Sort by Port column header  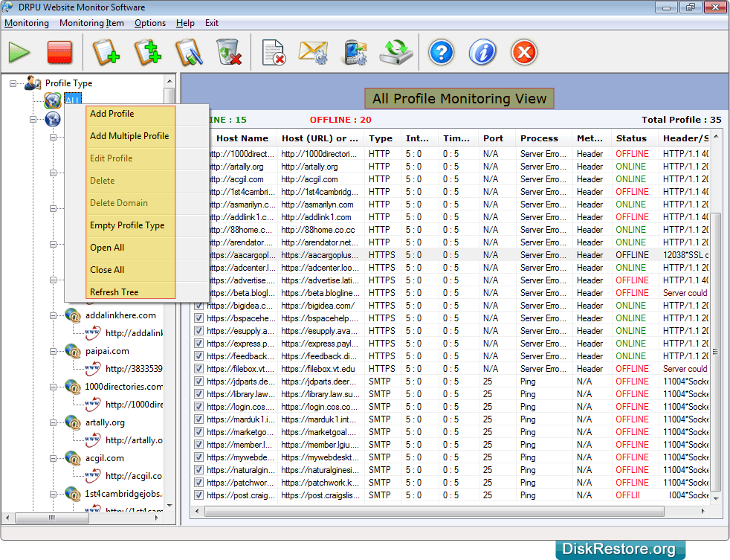coord(497,138)
